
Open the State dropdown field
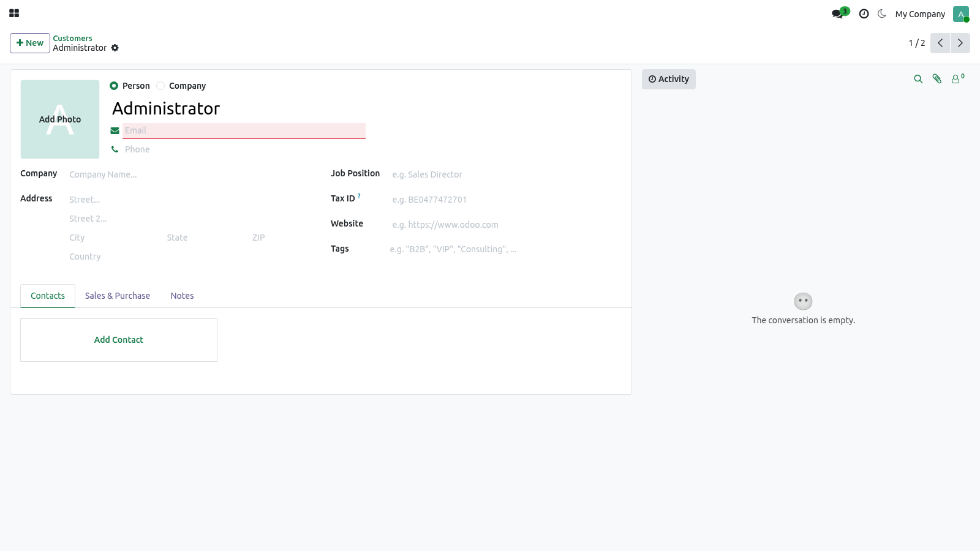pyautogui.click(x=206, y=238)
